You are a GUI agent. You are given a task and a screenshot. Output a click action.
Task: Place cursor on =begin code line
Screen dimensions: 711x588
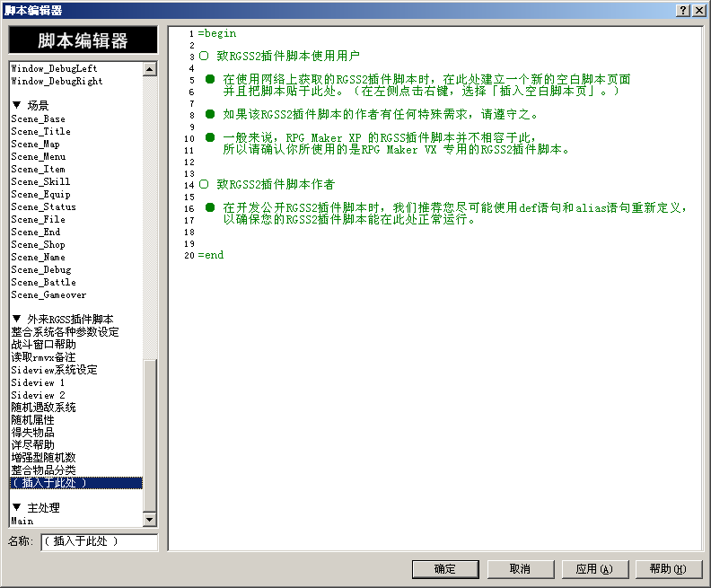click(x=217, y=33)
